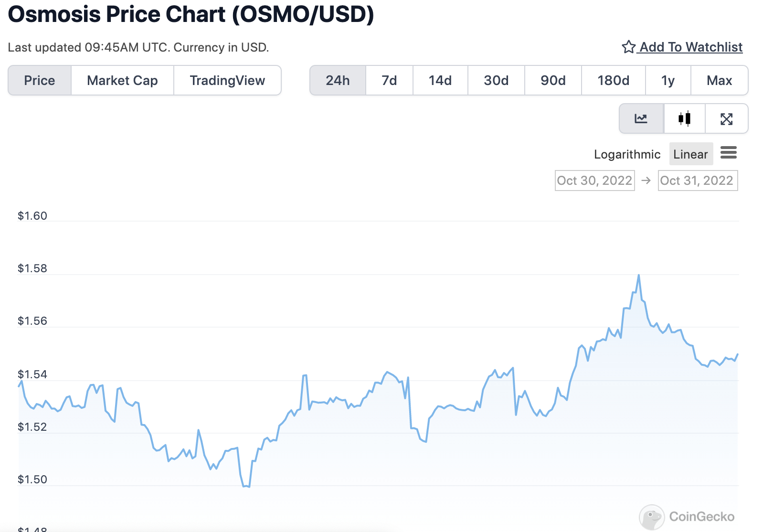The height and width of the screenshot is (532, 763).
Task: Click the $1.58 axis label
Action: click(x=32, y=268)
